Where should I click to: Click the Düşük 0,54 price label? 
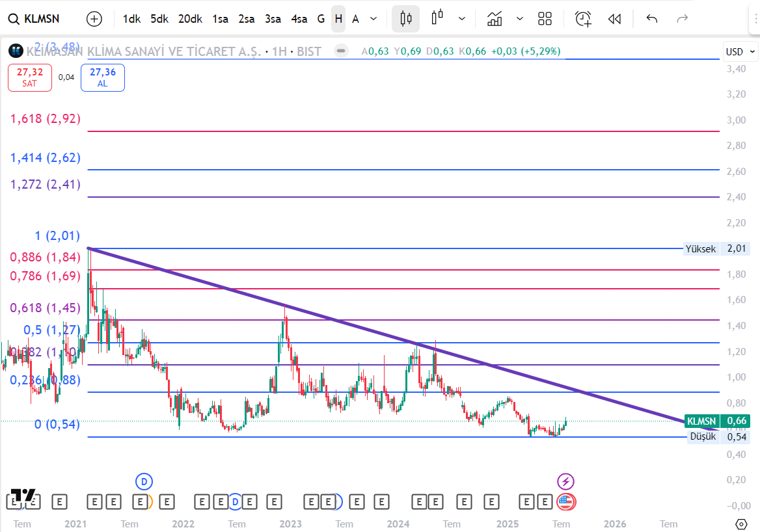[718, 436]
